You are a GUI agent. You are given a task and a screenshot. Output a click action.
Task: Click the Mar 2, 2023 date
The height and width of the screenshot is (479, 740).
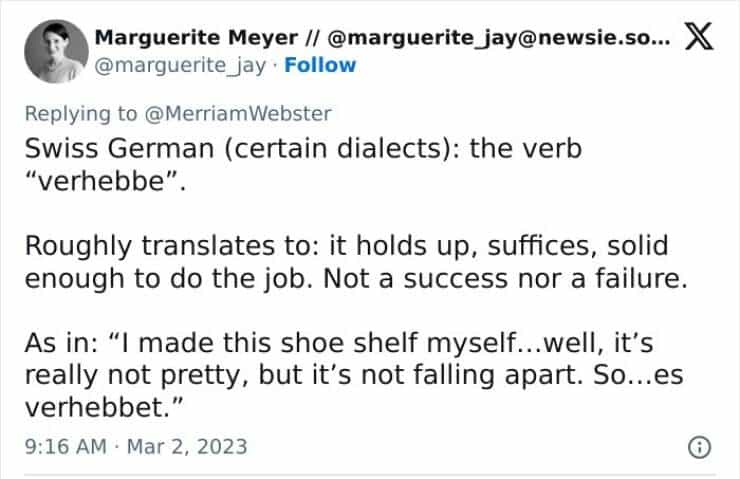189,446
